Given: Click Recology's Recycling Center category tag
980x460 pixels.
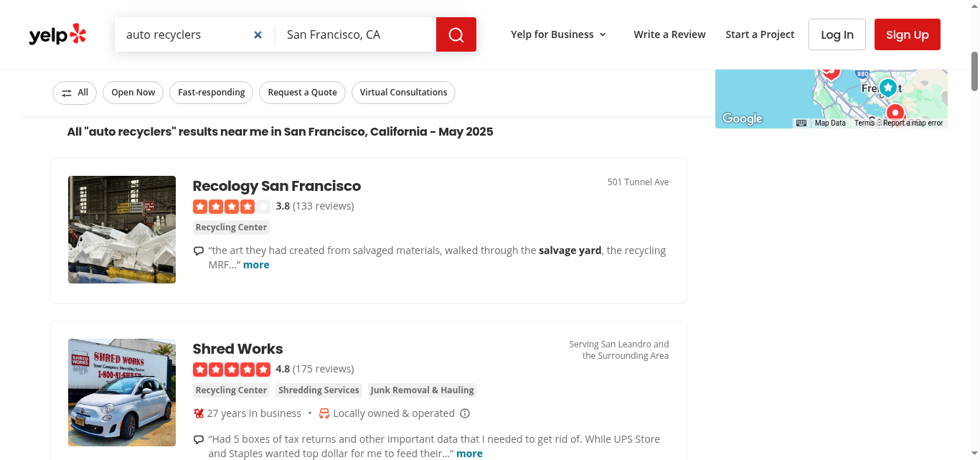Looking at the screenshot, I should pyautogui.click(x=231, y=227).
